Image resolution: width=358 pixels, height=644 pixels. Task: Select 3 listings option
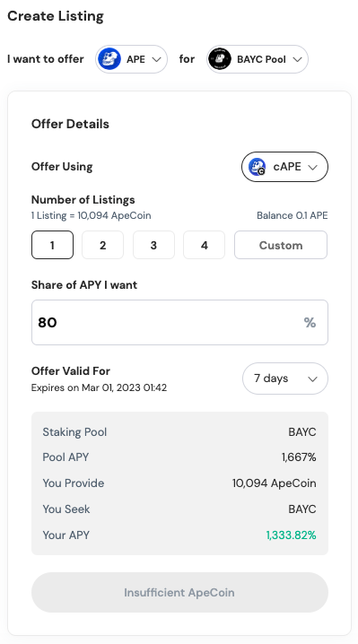pyautogui.click(x=153, y=245)
